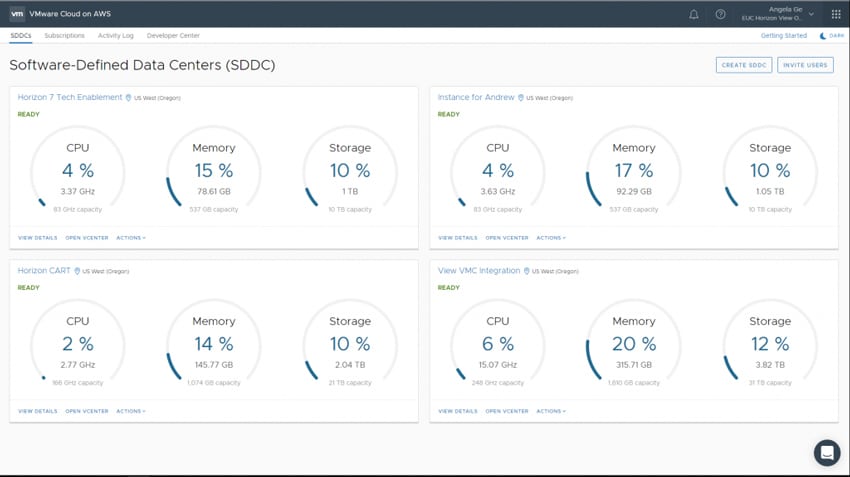Open the Horizon 7 Tech Enablement SDDC title
The height and width of the screenshot is (477, 850).
click(70, 97)
